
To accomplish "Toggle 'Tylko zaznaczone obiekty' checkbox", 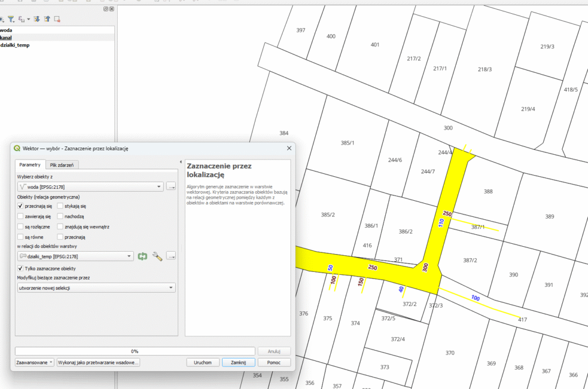I will [x=21, y=268].
